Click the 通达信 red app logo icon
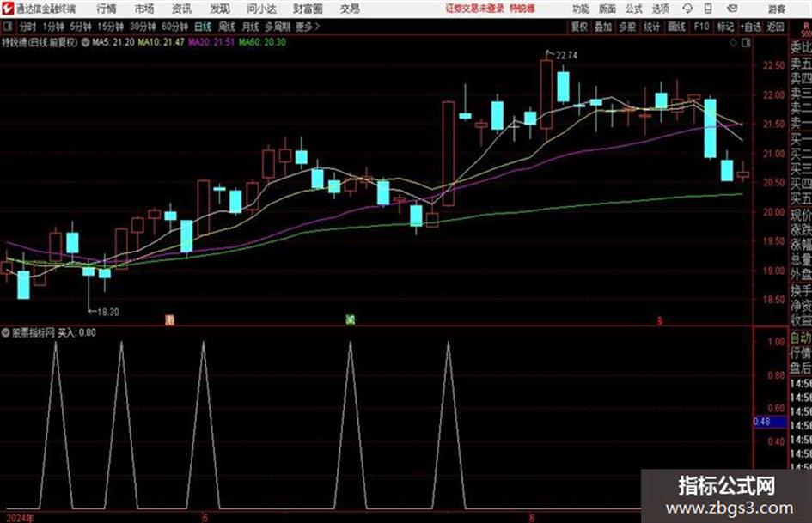The height and width of the screenshot is (523, 812). tap(7, 9)
